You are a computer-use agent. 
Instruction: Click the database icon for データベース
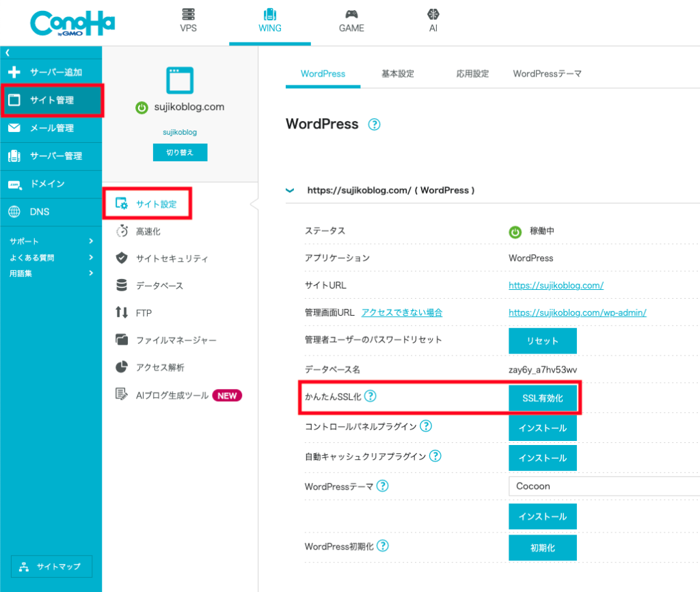122,285
